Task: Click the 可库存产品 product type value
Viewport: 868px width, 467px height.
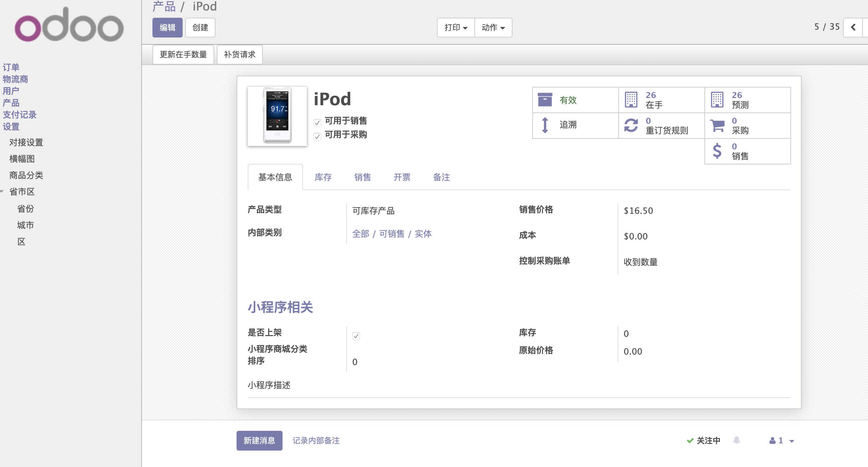Action: 373,210
